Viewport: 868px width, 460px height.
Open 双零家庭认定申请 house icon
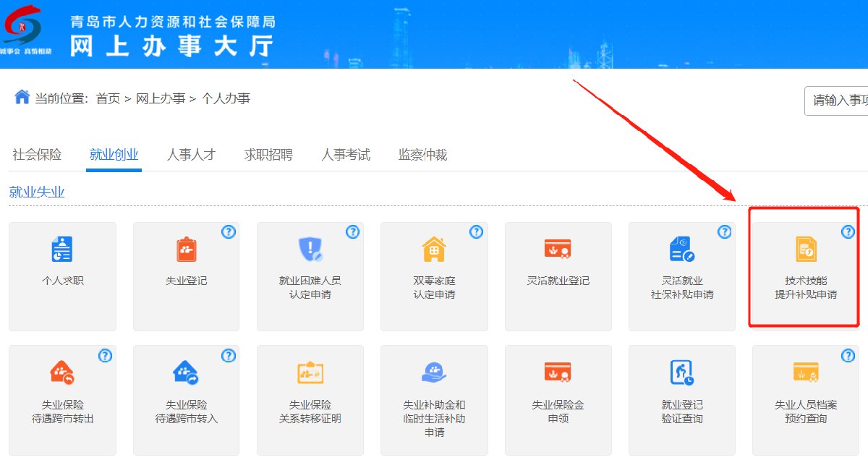pos(434,250)
